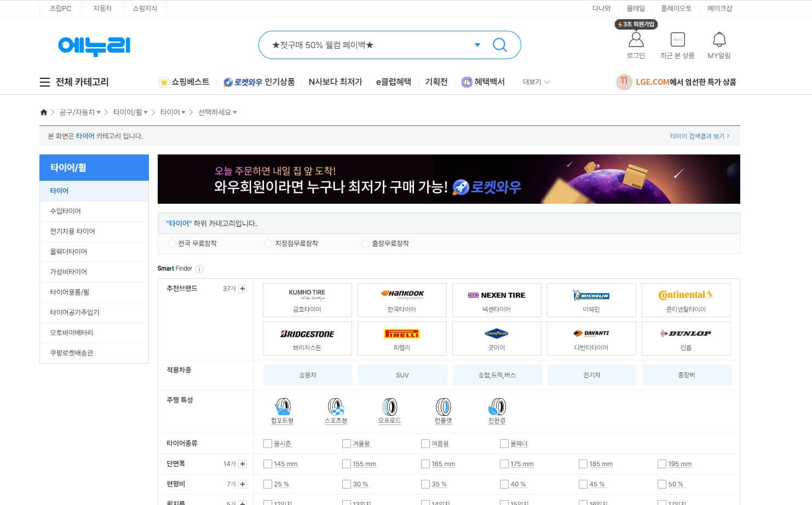Viewport: 812px width, 505px height.
Task: Choose the Michelin brand
Action: pyautogui.click(x=591, y=300)
